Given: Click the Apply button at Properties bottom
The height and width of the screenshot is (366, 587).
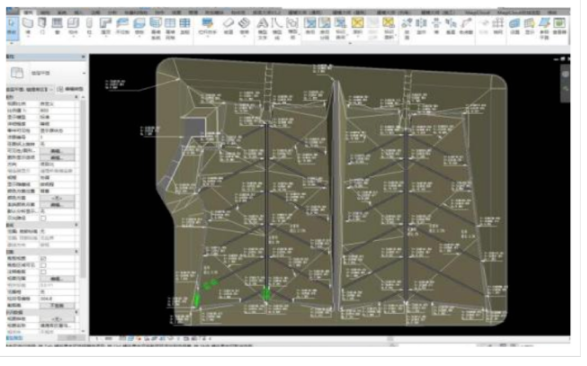Looking at the screenshot, I should coord(71,338).
